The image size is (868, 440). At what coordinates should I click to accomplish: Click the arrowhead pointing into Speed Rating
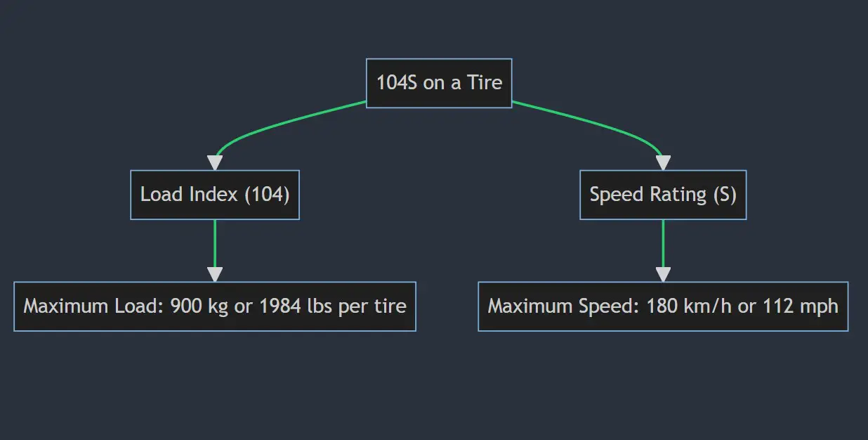click(663, 162)
